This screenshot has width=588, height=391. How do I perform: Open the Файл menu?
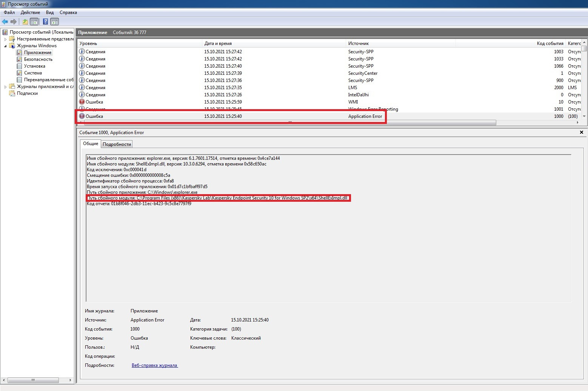click(9, 12)
